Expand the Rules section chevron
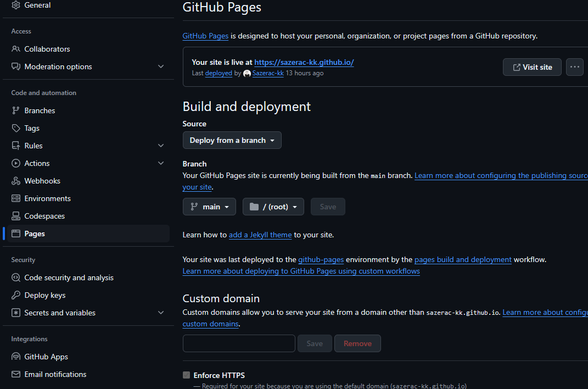 161,146
